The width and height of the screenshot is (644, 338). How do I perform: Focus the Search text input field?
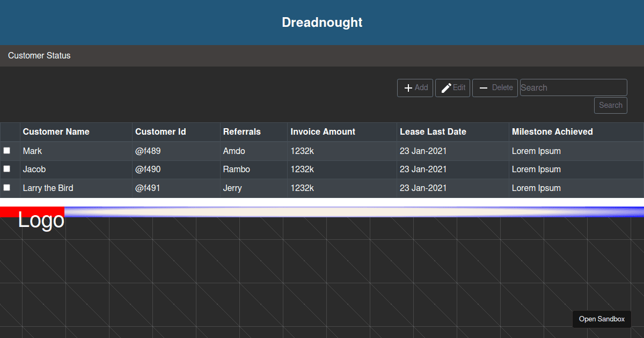pos(574,87)
